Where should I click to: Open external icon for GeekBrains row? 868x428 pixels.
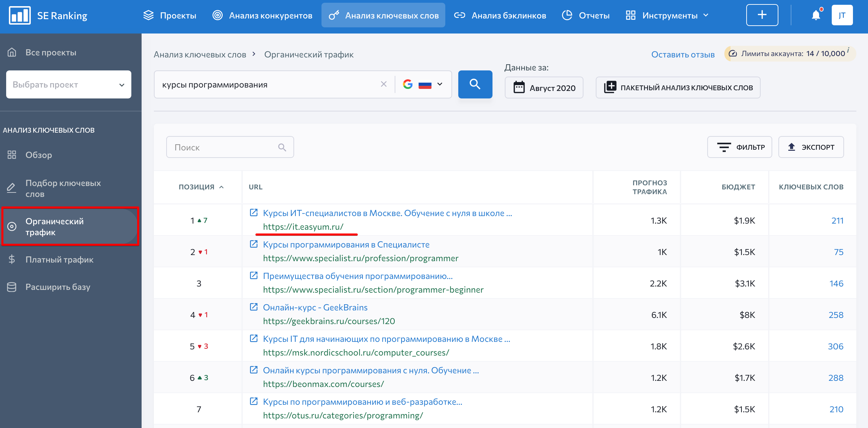pos(253,307)
